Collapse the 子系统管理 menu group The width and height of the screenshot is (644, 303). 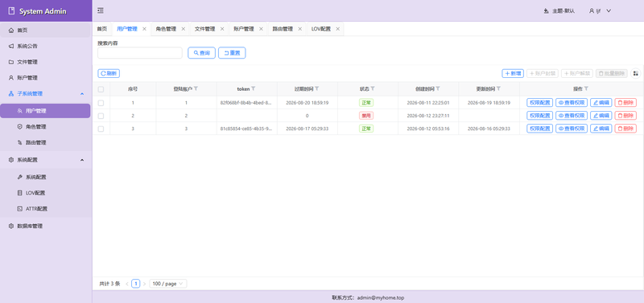coord(82,94)
